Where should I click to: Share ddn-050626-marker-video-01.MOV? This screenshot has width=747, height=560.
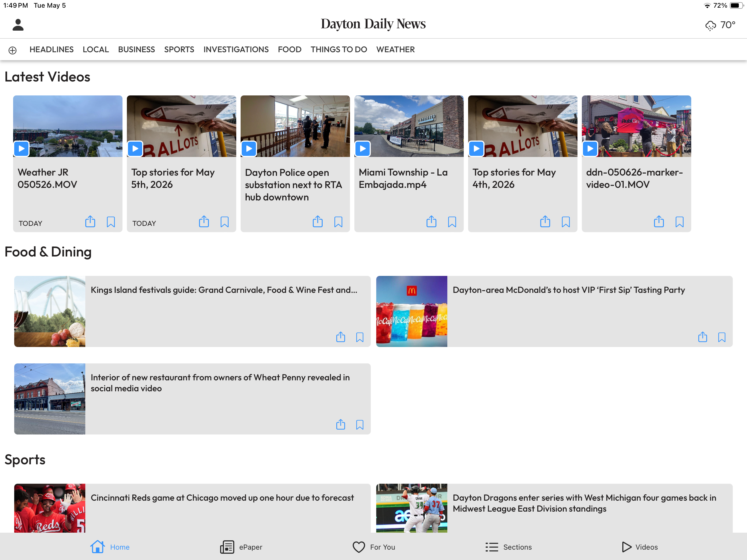tap(659, 222)
